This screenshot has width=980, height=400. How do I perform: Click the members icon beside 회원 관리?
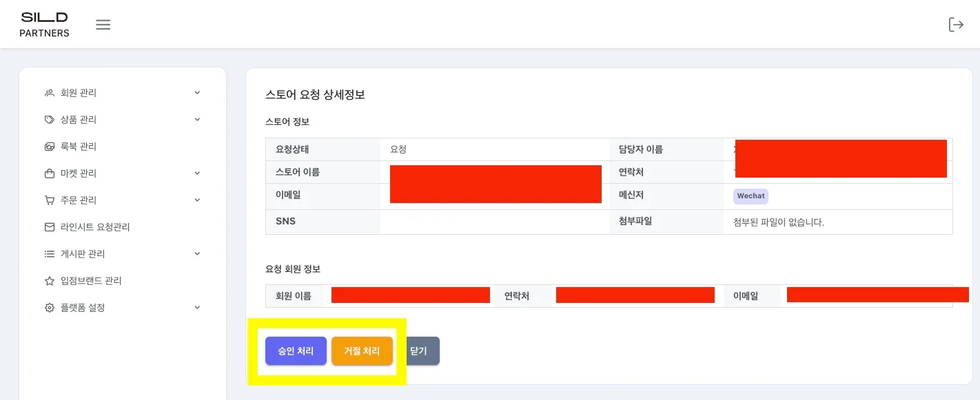[x=50, y=93]
